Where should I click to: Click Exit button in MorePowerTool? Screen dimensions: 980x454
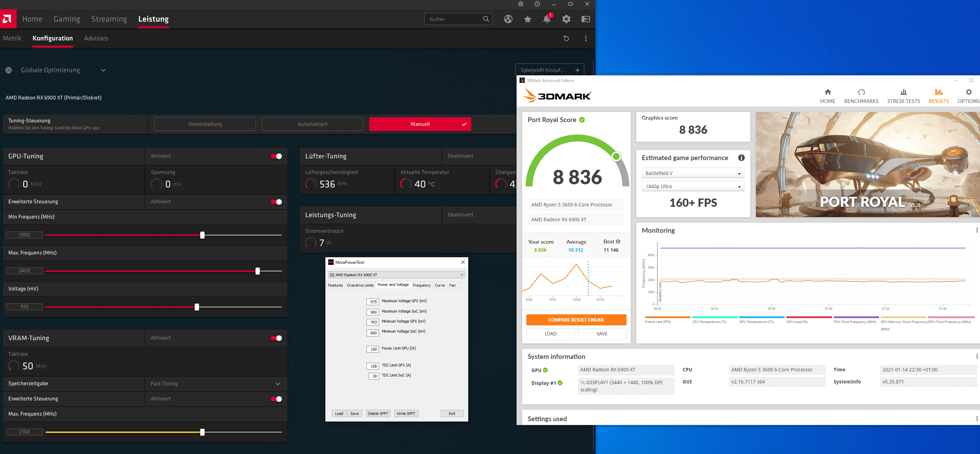click(x=452, y=414)
